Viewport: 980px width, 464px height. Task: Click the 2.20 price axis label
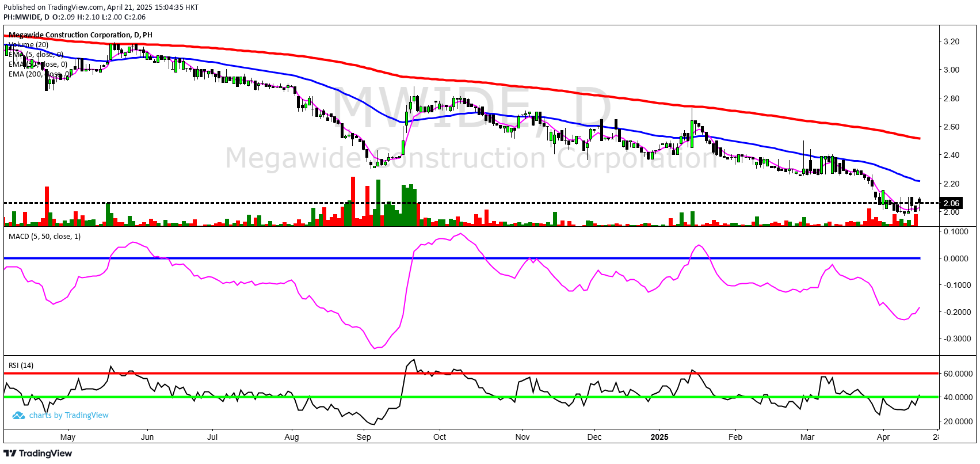pyautogui.click(x=951, y=184)
